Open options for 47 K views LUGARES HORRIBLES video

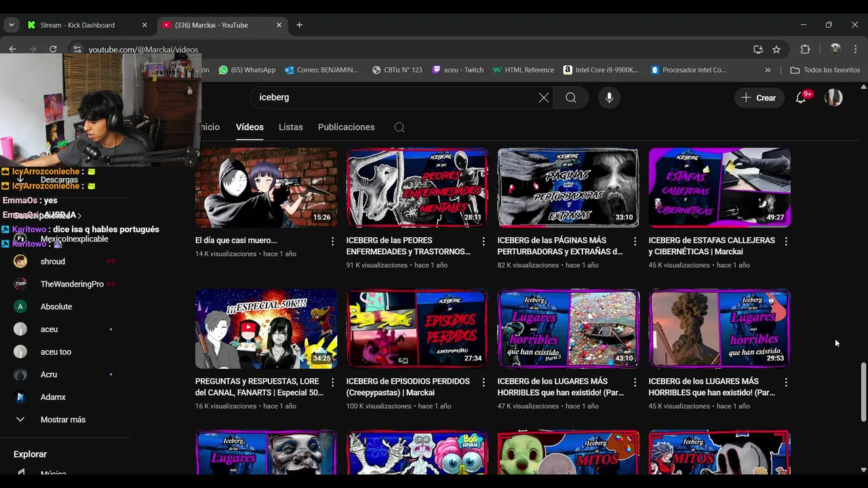(635, 382)
